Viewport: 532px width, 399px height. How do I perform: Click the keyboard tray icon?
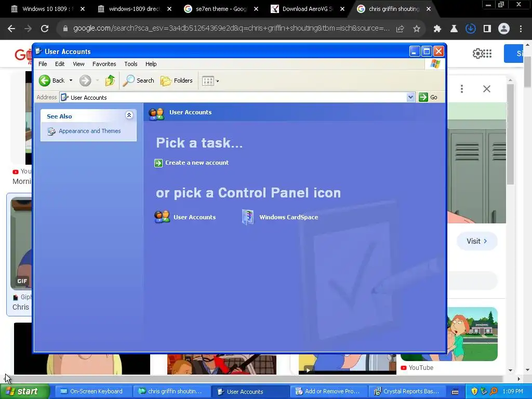click(x=455, y=392)
